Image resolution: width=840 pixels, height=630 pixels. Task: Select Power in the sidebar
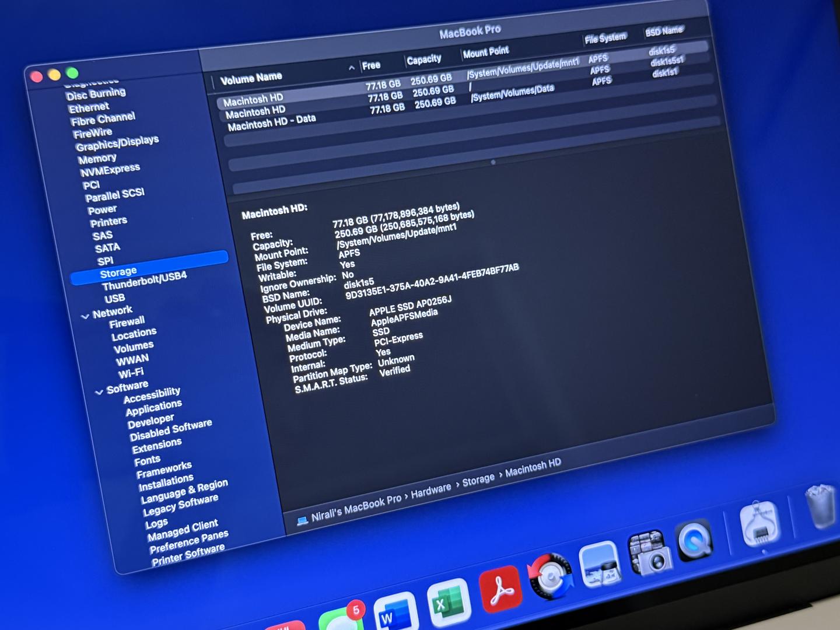pos(102,210)
